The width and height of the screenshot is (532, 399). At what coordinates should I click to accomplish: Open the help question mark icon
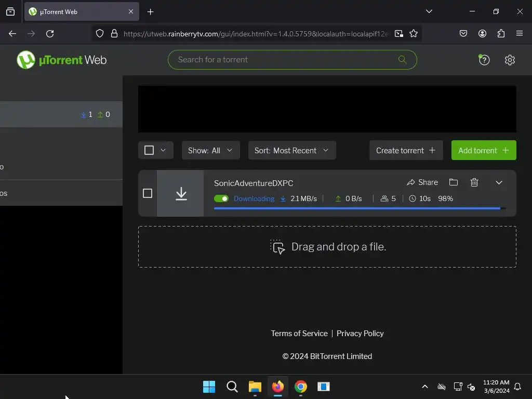pyautogui.click(x=484, y=60)
